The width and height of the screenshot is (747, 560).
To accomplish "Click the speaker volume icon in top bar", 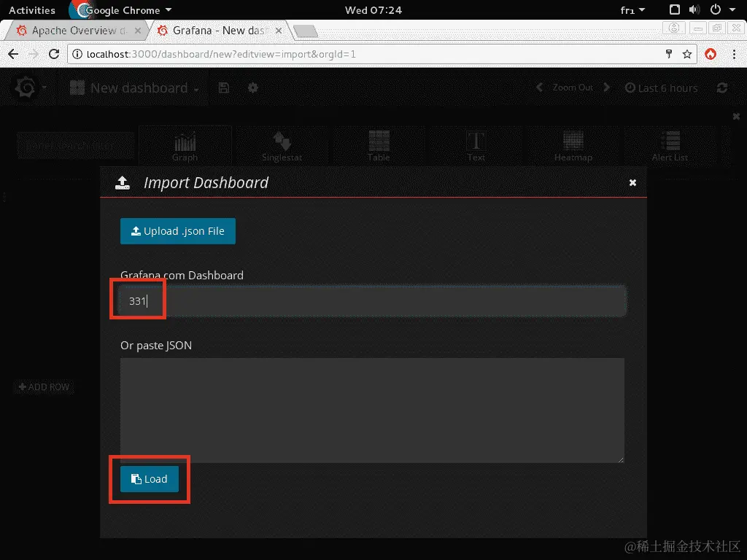I will tap(694, 10).
